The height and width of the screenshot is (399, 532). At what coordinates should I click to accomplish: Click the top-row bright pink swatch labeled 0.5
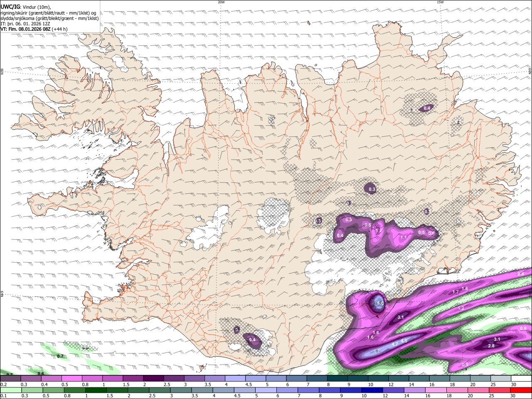[71, 379]
